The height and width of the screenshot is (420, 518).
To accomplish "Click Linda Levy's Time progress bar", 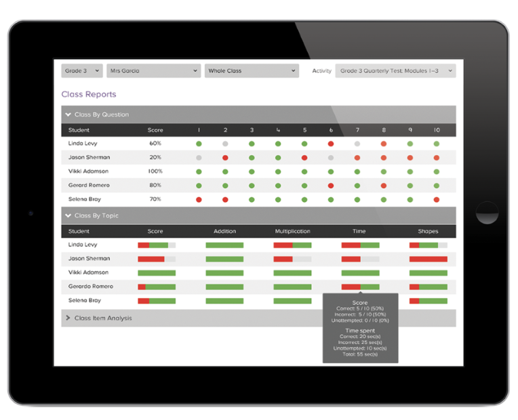I will 361,245.
